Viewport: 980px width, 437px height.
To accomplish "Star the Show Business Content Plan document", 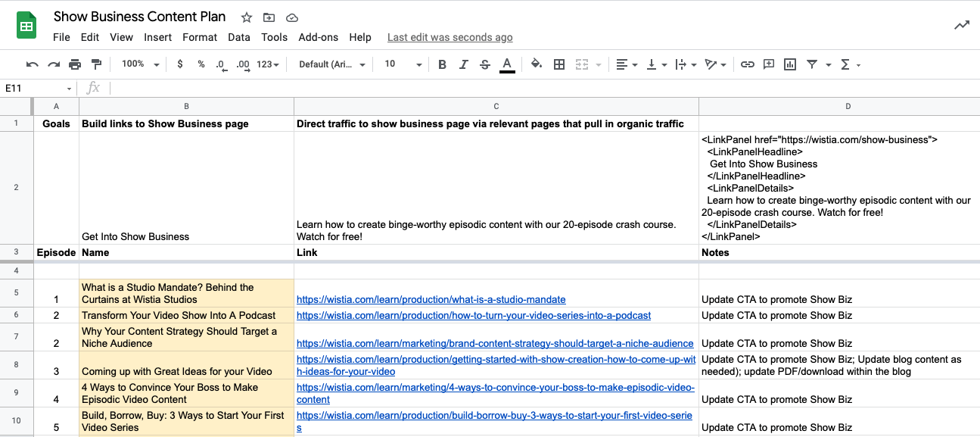I will [247, 17].
